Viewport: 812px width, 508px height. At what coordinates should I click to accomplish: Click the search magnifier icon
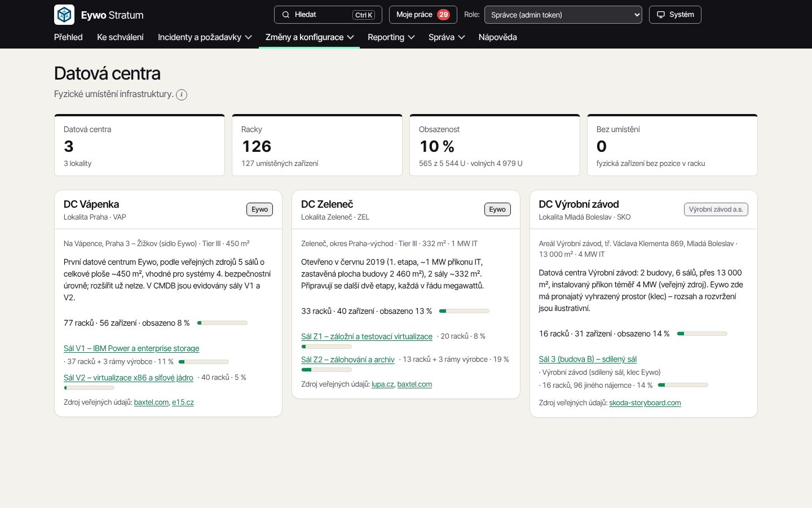coord(286,15)
